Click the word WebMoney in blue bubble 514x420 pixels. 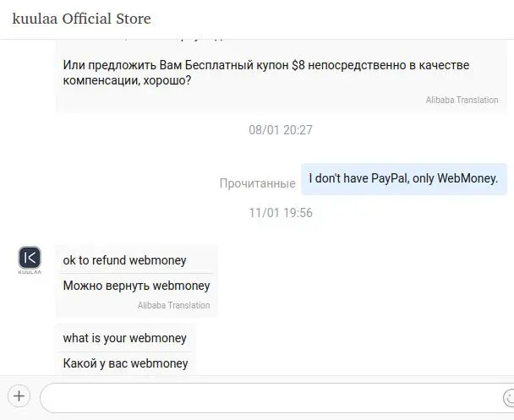pyautogui.click(x=468, y=178)
